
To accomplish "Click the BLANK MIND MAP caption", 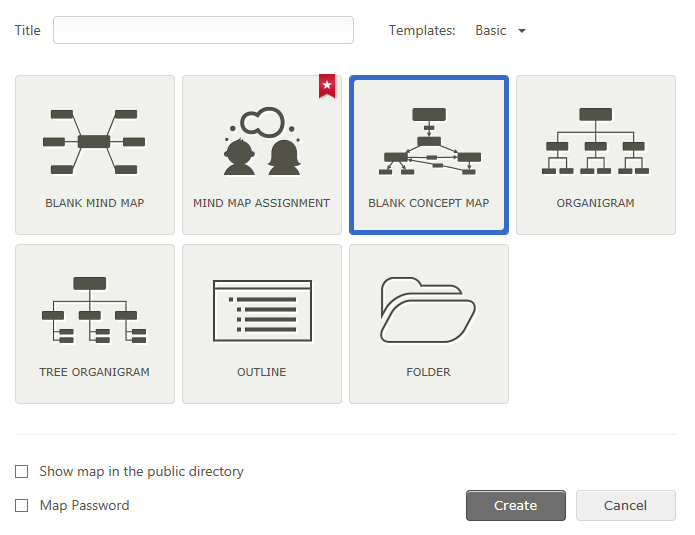I will pyautogui.click(x=95, y=203).
